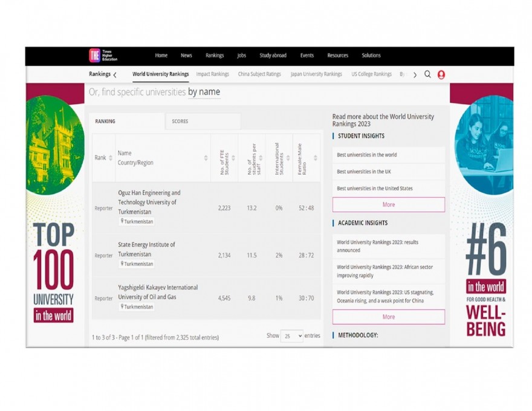
Task: Sort table by Rank column arrows
Action: (x=110, y=158)
